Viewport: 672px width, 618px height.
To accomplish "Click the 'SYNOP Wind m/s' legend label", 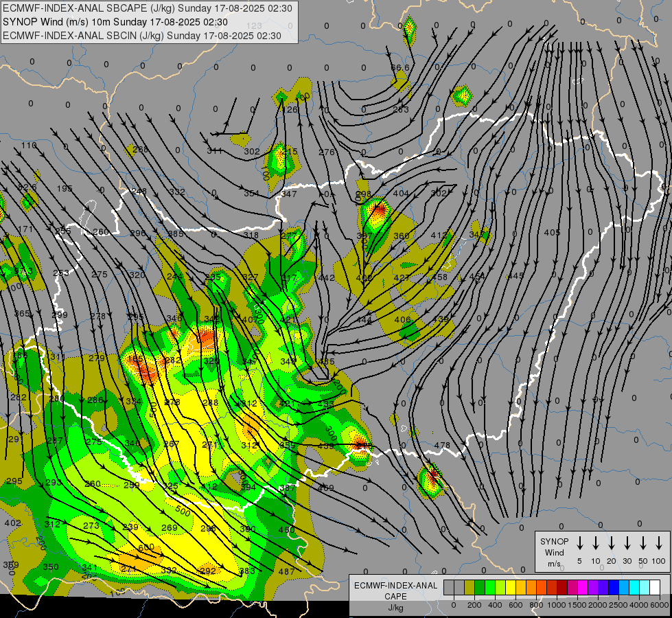I will click(x=554, y=552).
